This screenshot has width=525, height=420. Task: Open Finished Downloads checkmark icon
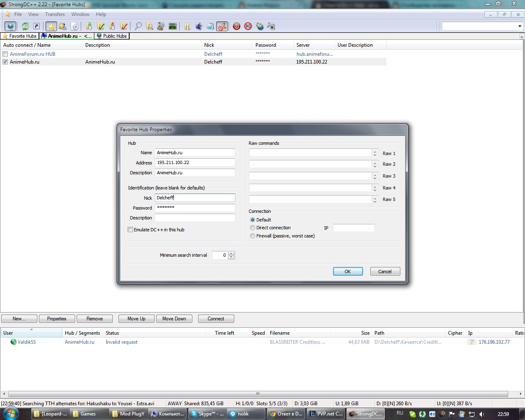coord(100,26)
